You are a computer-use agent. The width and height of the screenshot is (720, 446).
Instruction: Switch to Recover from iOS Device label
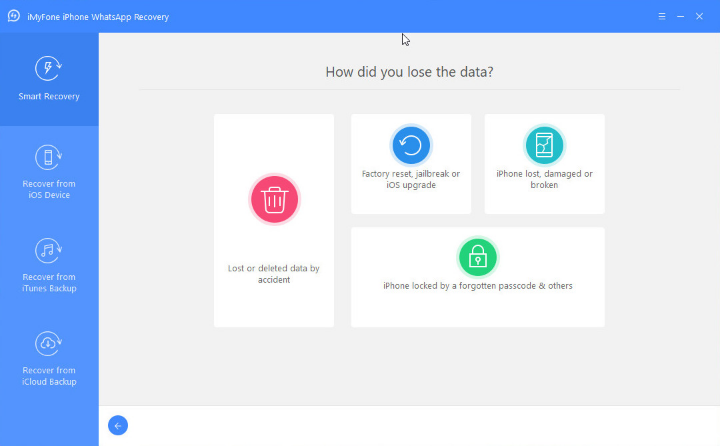49,189
